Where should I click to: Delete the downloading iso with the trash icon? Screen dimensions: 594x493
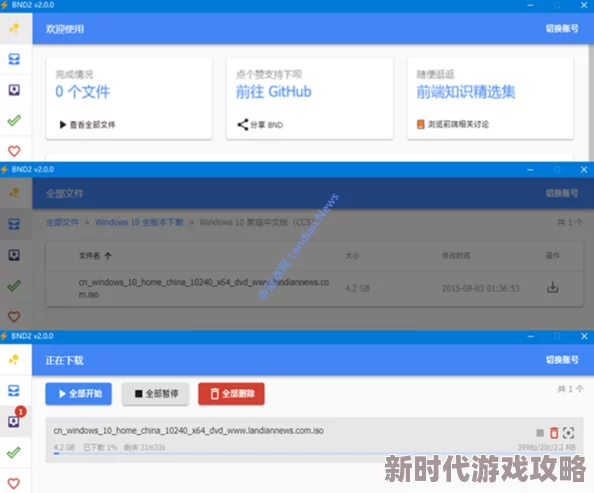[554, 432]
